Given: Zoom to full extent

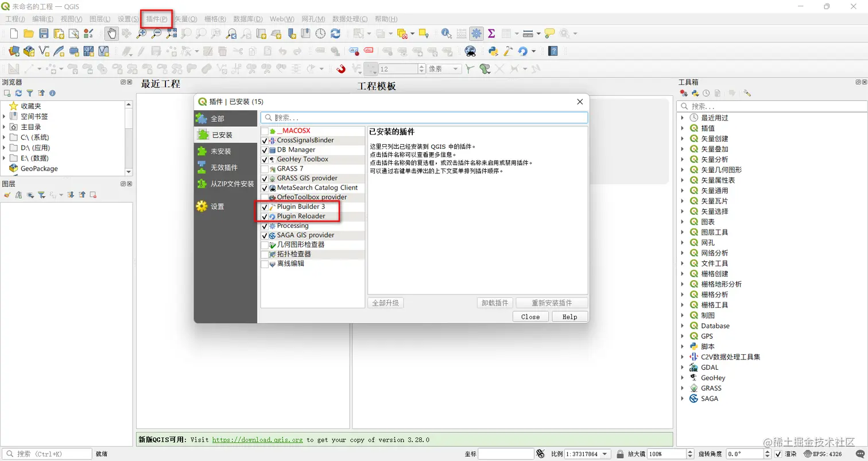Looking at the screenshot, I should click(171, 34).
